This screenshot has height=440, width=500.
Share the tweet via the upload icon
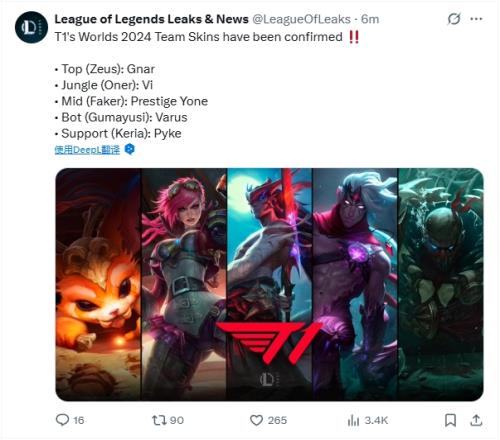point(476,420)
